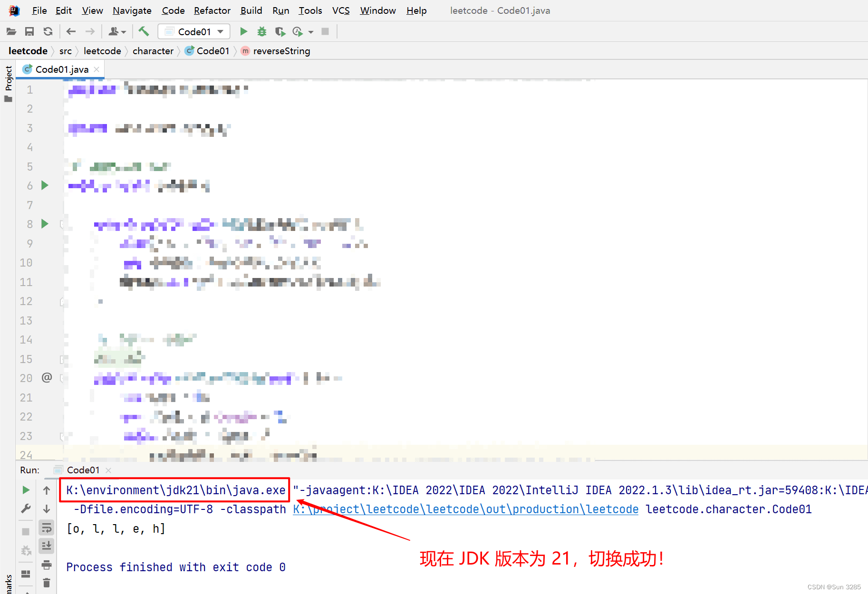Click the Run panel layout icon

click(26, 574)
